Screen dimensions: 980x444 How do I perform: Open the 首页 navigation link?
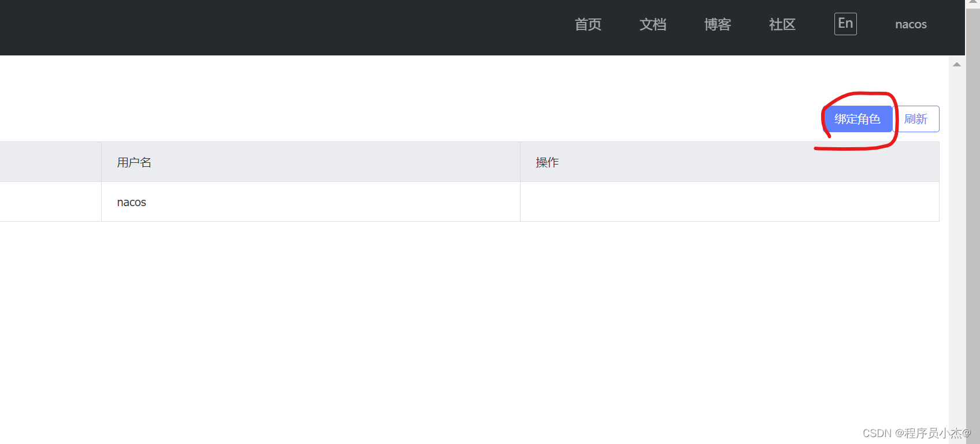coord(588,24)
